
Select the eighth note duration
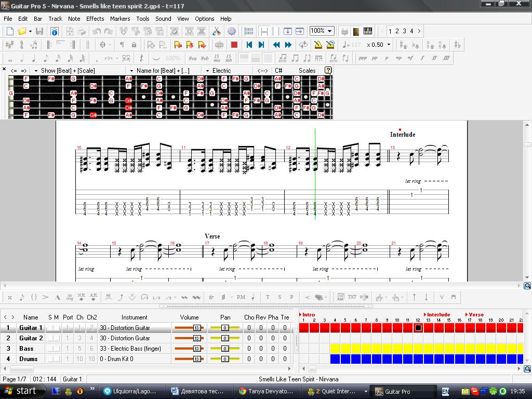tap(46, 58)
